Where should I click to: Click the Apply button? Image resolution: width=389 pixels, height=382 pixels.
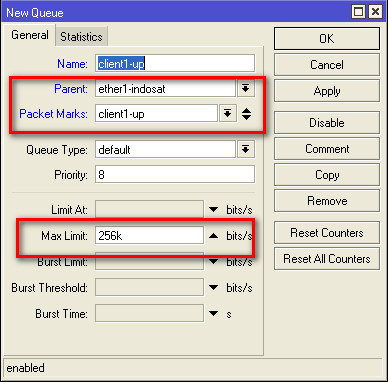(x=327, y=91)
